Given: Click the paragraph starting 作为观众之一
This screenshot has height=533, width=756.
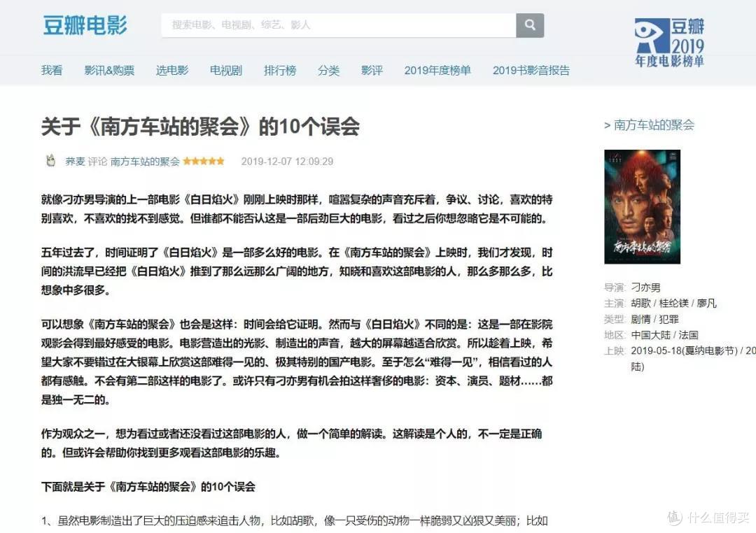Looking at the screenshot, I should pos(291,443).
